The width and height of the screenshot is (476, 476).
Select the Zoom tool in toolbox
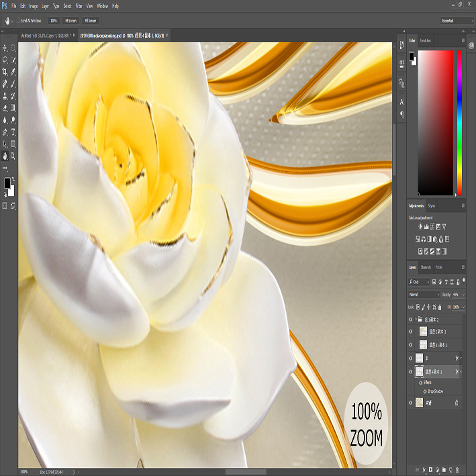13,156
